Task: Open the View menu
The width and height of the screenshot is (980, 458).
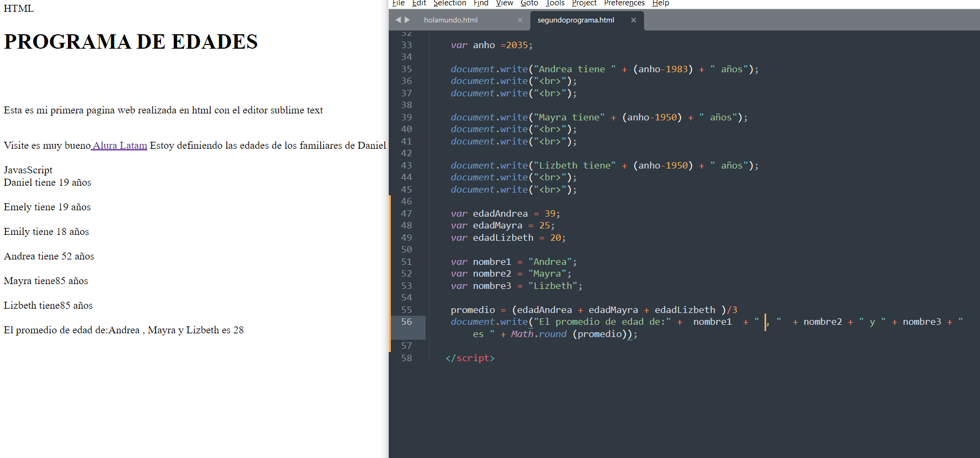Action: coord(504,3)
